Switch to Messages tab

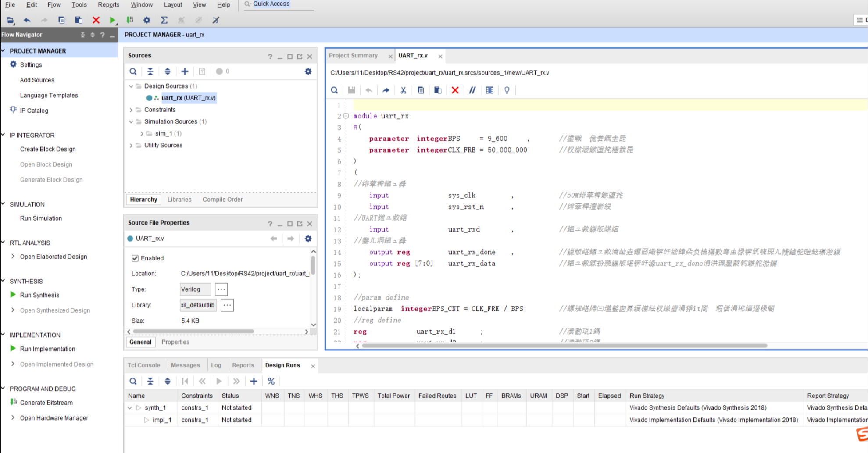coord(185,365)
